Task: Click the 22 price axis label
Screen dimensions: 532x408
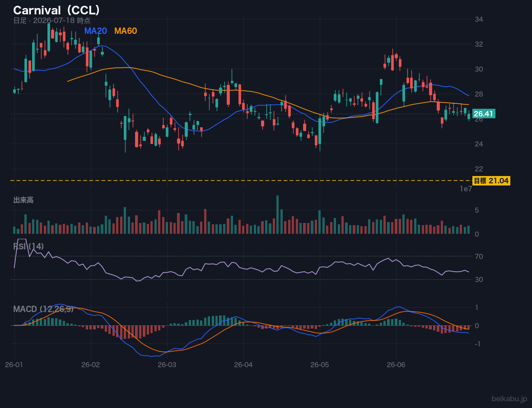Action: (479, 169)
